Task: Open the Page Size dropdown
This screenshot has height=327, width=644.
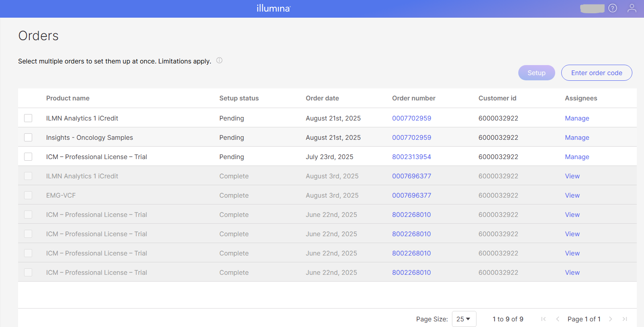Action: tap(464, 319)
